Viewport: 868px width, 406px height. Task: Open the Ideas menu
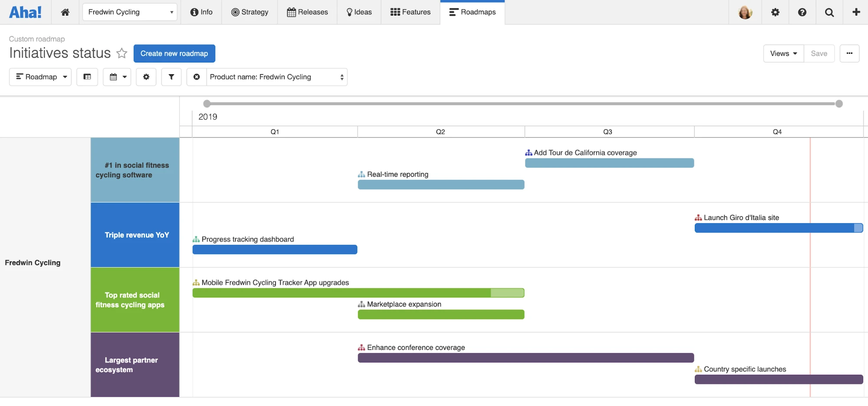(x=359, y=12)
